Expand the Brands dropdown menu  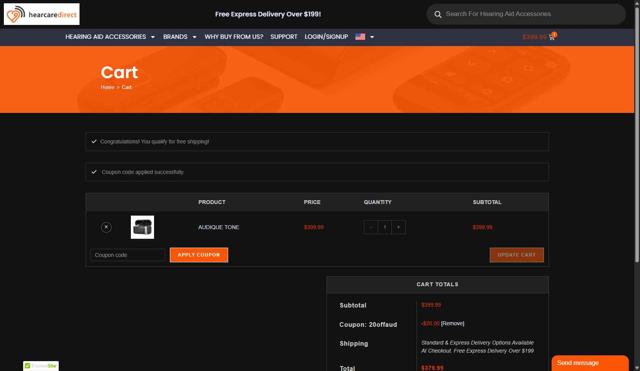pos(180,37)
